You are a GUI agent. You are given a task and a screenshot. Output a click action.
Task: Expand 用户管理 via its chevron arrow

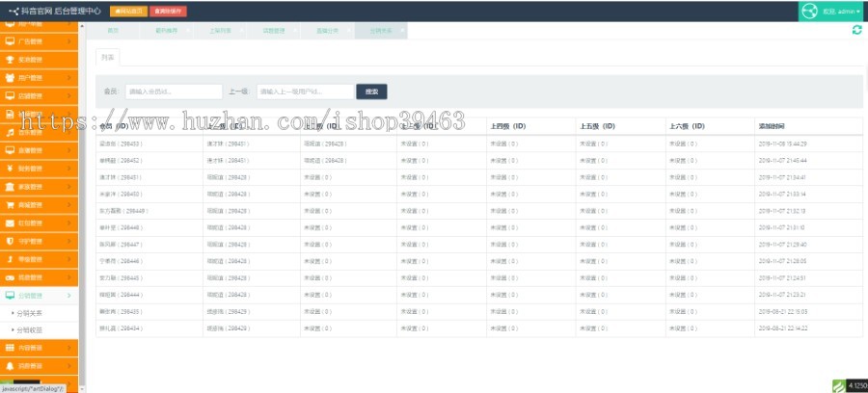[x=68, y=78]
